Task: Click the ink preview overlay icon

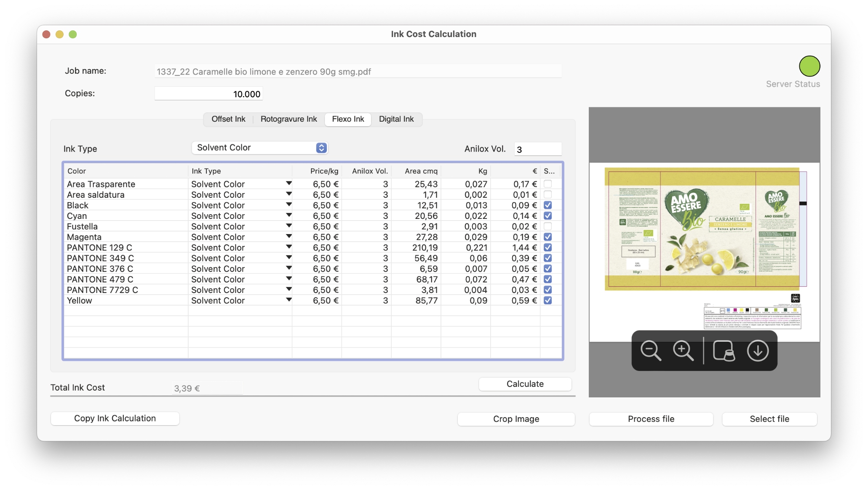Action: [x=724, y=351]
